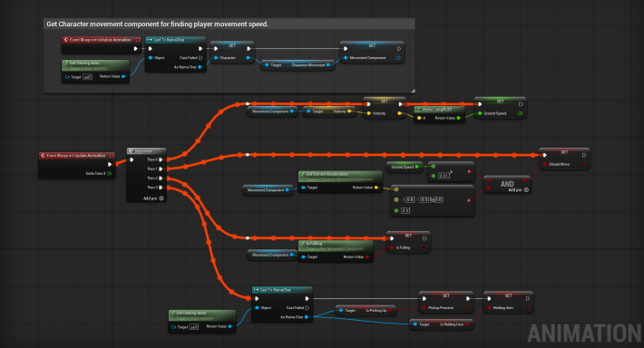Select the SET Character node

click(232, 52)
